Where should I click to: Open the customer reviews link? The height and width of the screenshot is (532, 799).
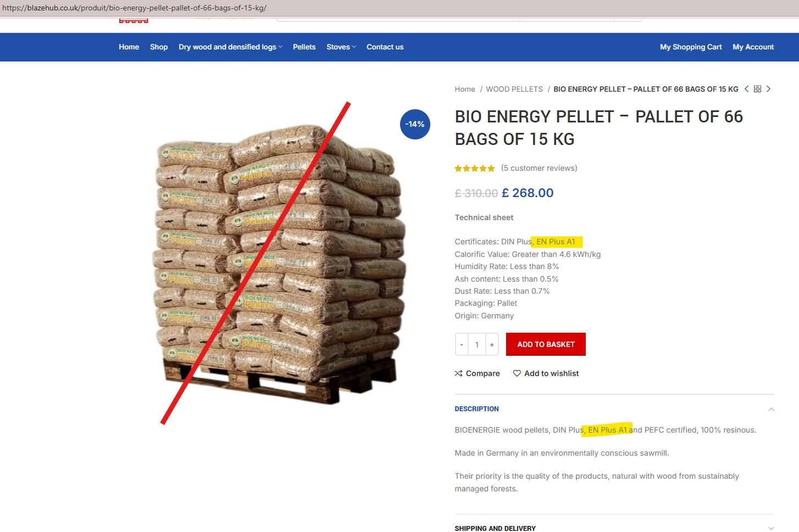click(539, 168)
